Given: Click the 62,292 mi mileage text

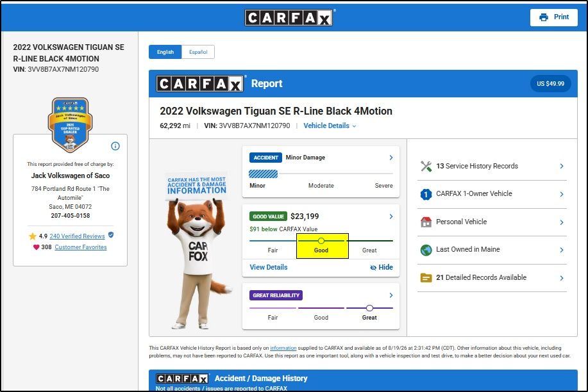Looking at the screenshot, I should (x=175, y=126).
